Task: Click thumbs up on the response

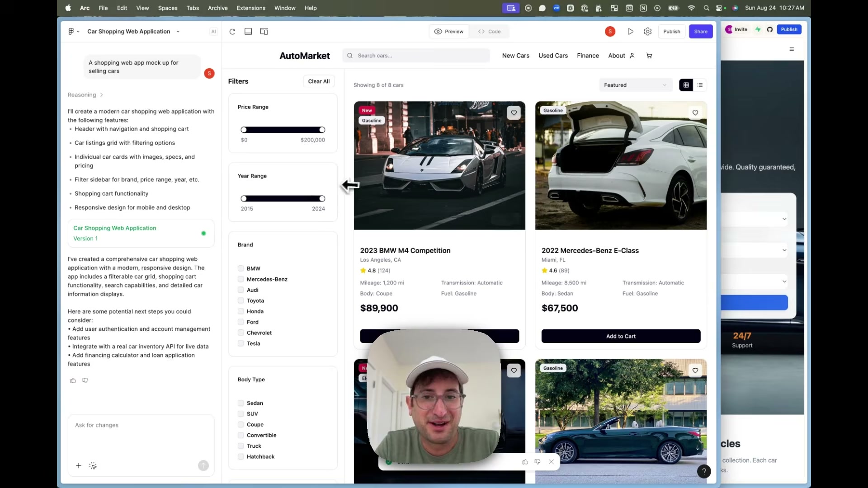Action: coord(73,380)
